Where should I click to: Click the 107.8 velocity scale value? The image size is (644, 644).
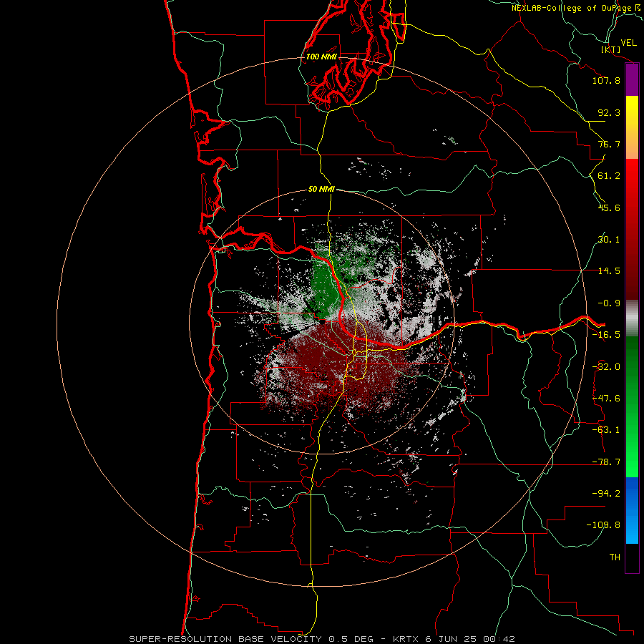coord(606,80)
